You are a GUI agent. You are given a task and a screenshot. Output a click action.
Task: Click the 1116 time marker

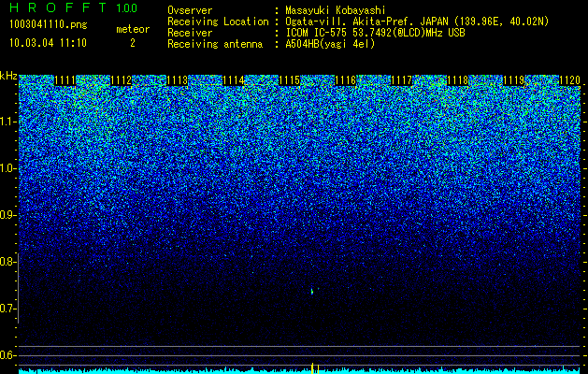(x=345, y=80)
